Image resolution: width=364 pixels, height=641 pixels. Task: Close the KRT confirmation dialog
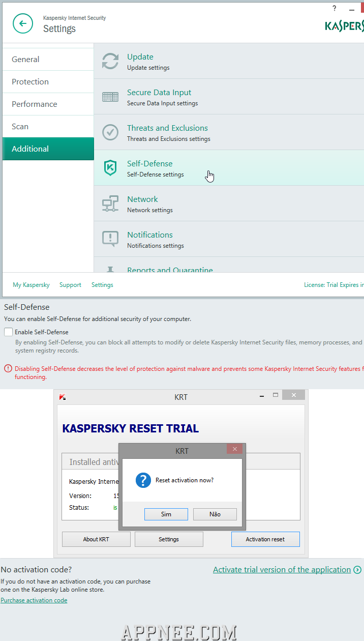pos(234,449)
